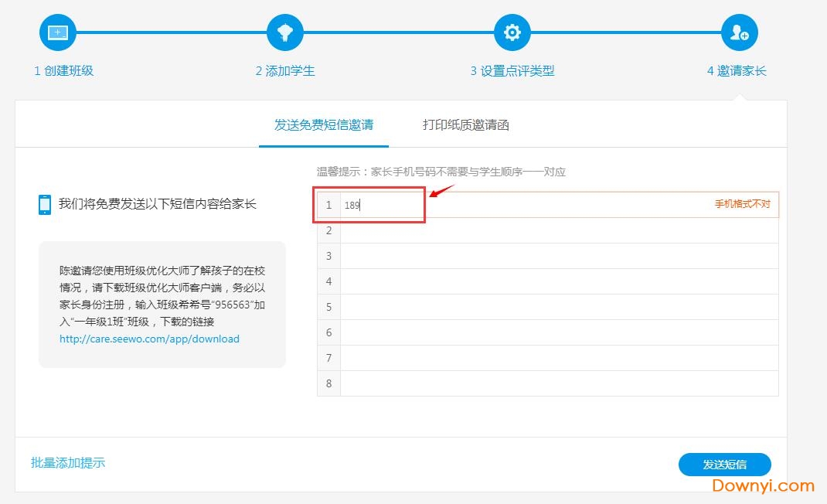Click the blue mobile phone icon
Screen dimensions: 827x504
[x=45, y=204]
